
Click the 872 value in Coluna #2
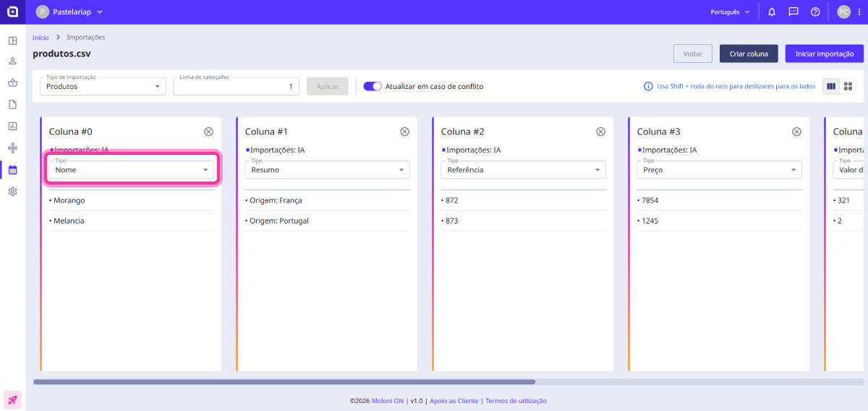pos(452,200)
